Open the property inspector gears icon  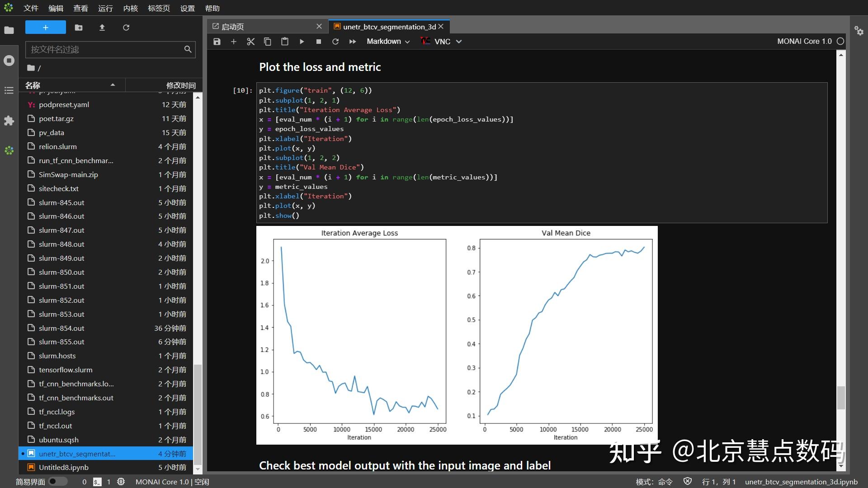(x=859, y=31)
